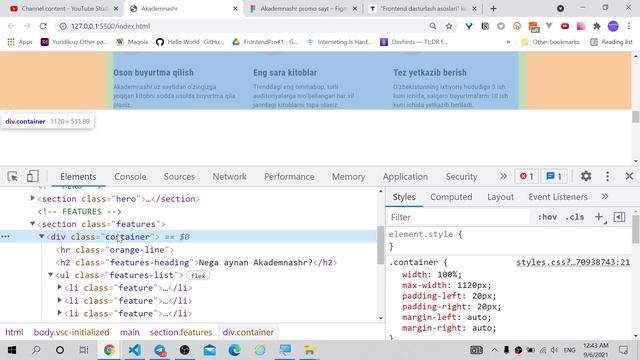Open the Network tab
Viewport: 640px width, 360px height.
pos(229,177)
